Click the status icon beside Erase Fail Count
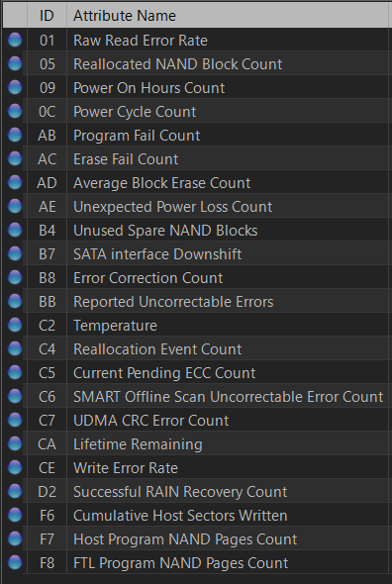The height and width of the screenshot is (584, 392). coord(15,158)
